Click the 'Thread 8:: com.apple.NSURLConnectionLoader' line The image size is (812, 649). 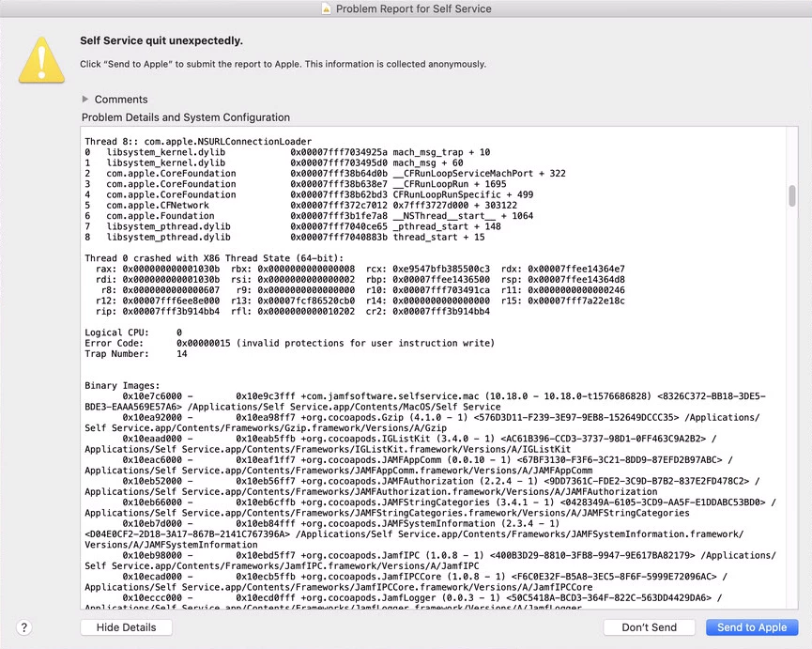coord(198,142)
